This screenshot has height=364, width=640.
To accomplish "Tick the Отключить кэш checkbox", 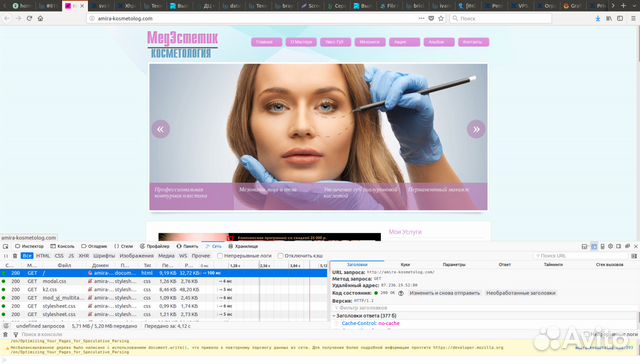I will (x=280, y=256).
